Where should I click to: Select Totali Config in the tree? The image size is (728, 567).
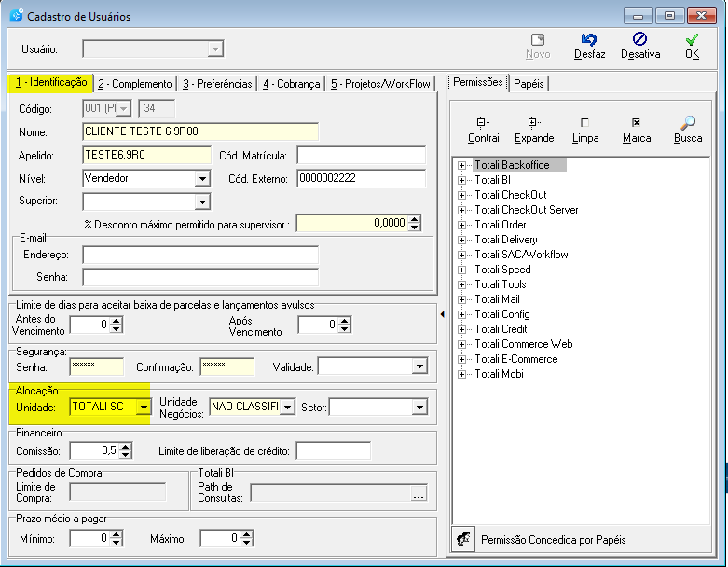tap(501, 314)
